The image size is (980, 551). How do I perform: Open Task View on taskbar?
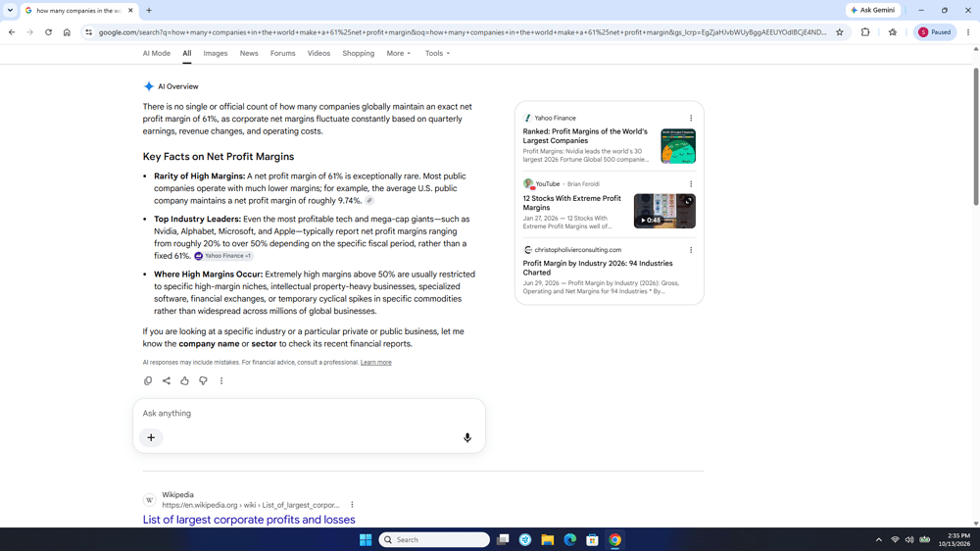pyautogui.click(x=503, y=540)
